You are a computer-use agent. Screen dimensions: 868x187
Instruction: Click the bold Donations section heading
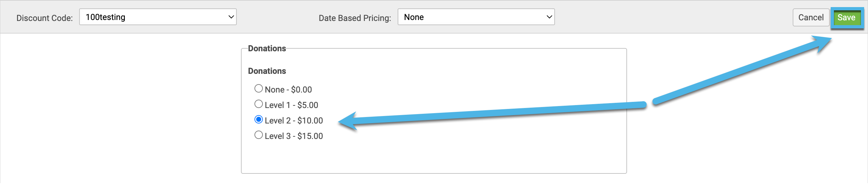tap(267, 71)
